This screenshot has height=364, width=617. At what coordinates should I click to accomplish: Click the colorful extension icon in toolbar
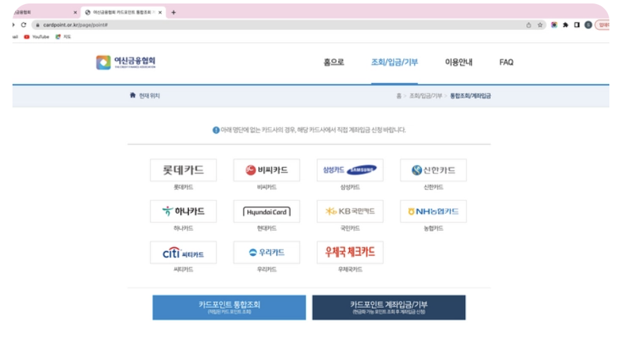(x=554, y=25)
